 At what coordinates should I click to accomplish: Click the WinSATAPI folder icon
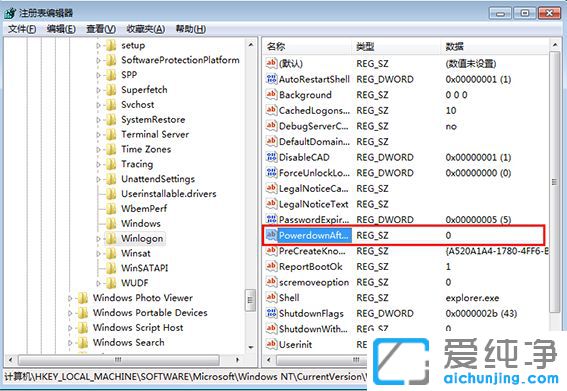[x=111, y=268]
